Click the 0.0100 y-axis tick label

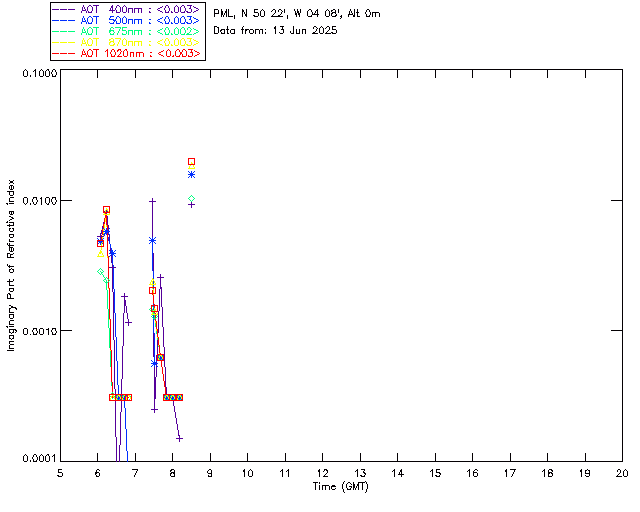[39, 201]
